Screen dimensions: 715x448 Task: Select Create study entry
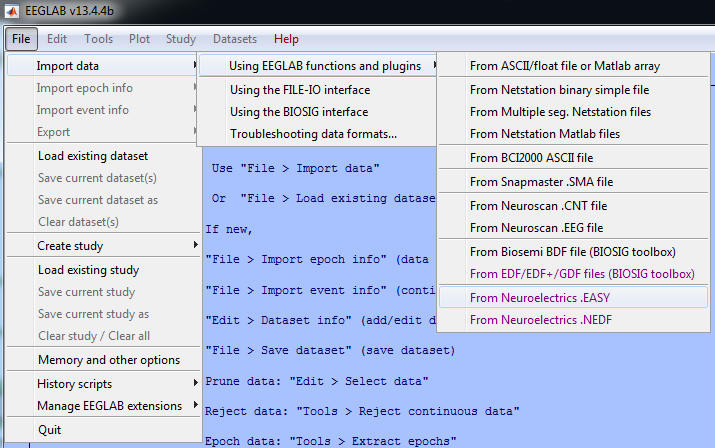[x=104, y=245]
